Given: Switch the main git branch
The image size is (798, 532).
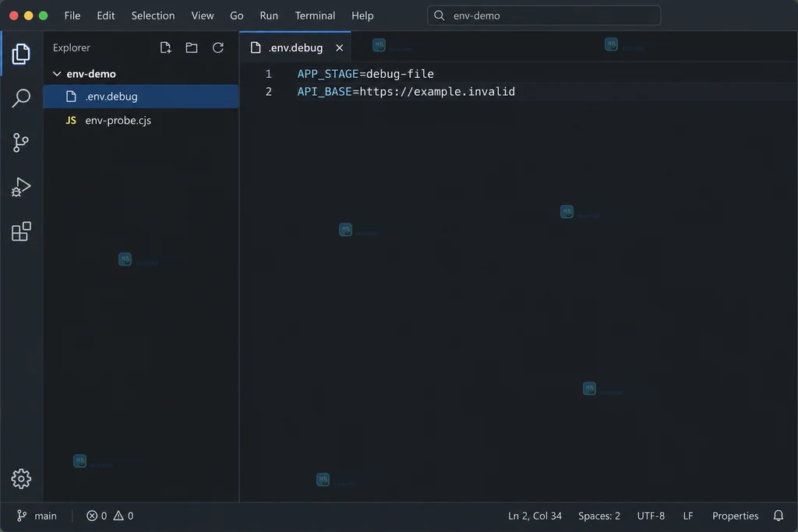Looking at the screenshot, I should 37,516.
